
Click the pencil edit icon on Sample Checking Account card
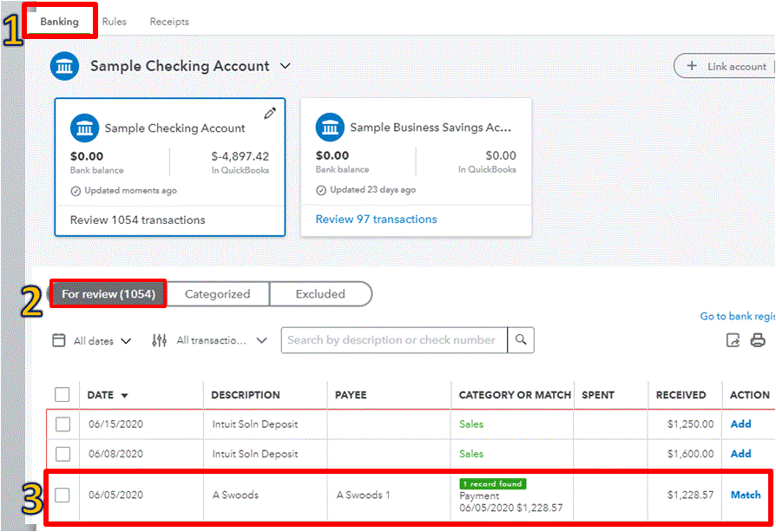point(270,114)
